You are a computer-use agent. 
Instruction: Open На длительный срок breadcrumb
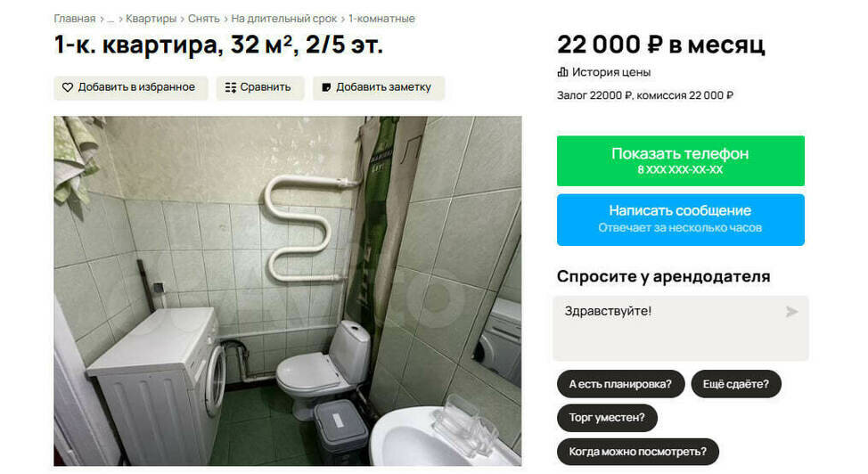(284, 19)
